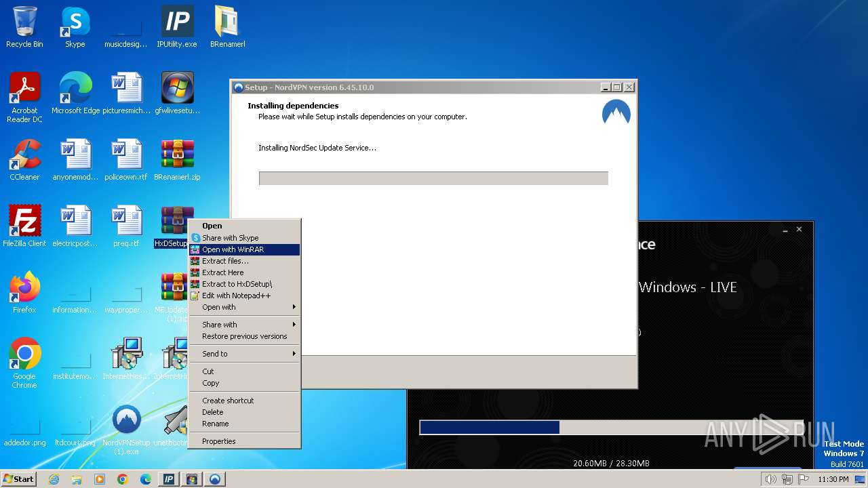Select Extract files... menu entry

tap(244, 261)
